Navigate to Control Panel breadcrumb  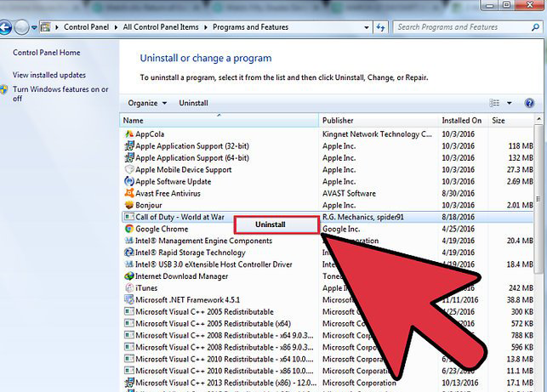[x=86, y=27]
